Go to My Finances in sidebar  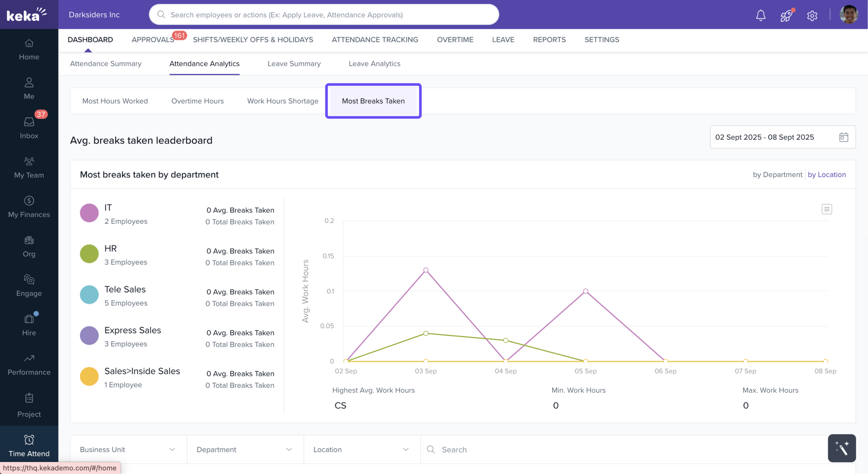[x=29, y=207]
